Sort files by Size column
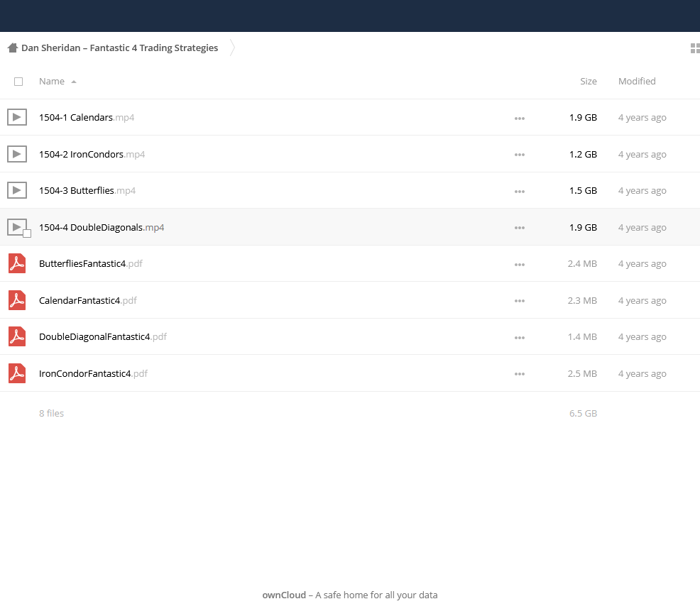 click(588, 81)
